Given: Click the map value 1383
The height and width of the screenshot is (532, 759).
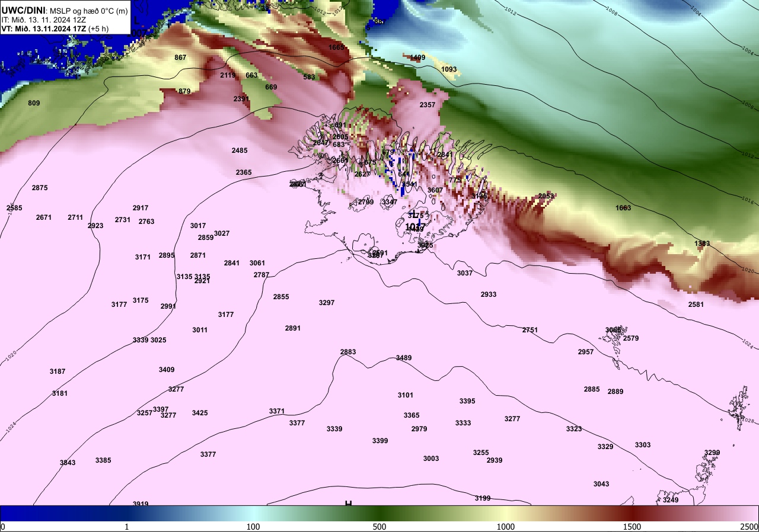Looking at the screenshot, I should click(x=702, y=243).
